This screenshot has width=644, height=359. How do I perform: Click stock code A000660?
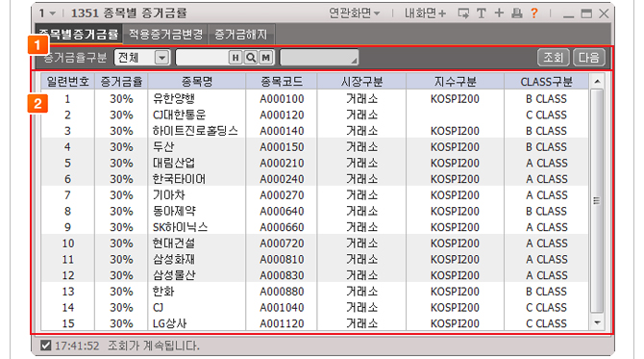point(282,227)
